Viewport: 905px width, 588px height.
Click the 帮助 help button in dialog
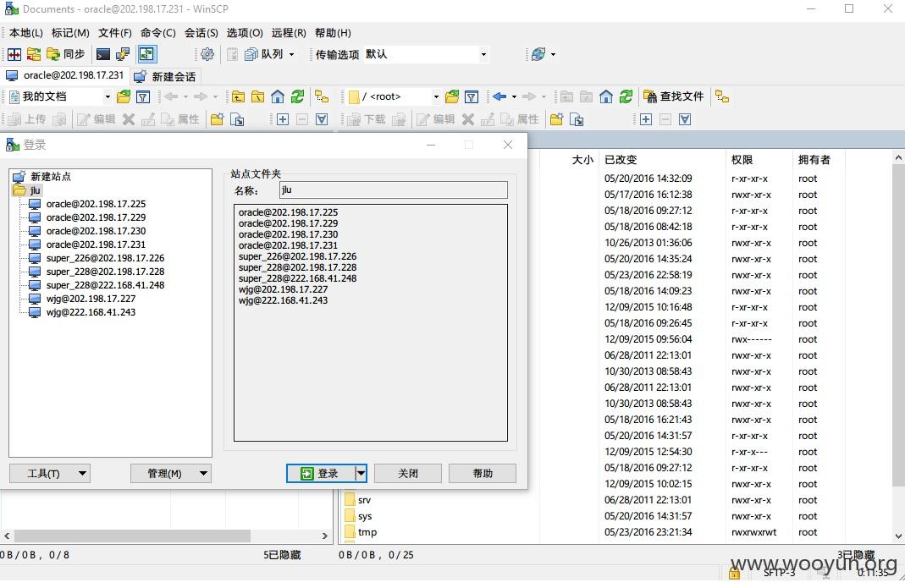pos(483,473)
